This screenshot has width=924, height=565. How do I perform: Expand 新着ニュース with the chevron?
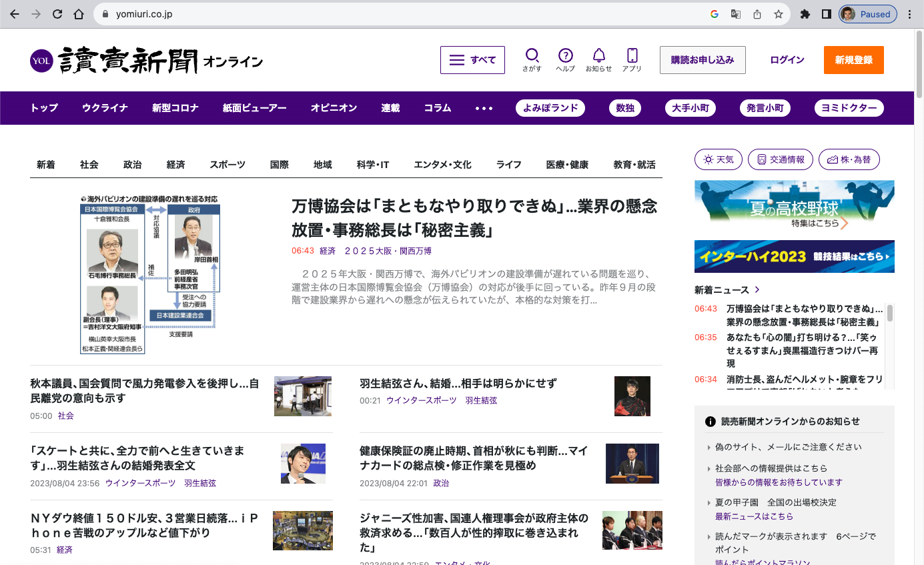(x=757, y=290)
